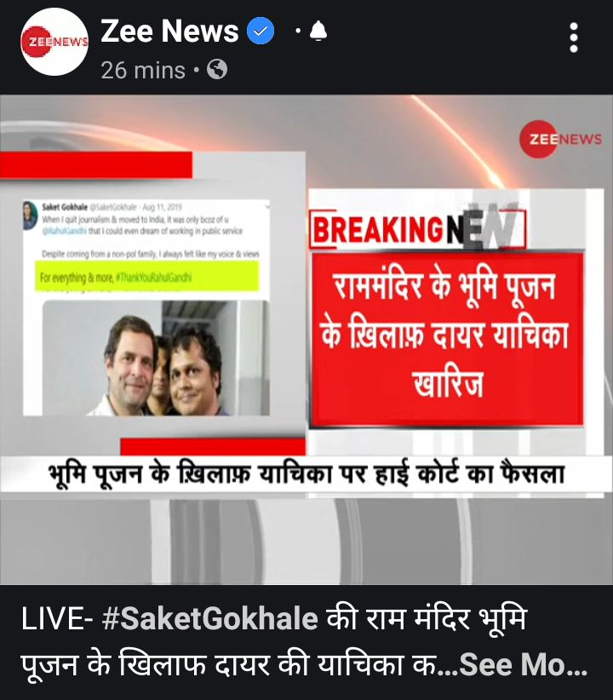Tap the #SaketGokhale hashtag in the caption
This screenshot has width=613, height=700.
[209, 618]
